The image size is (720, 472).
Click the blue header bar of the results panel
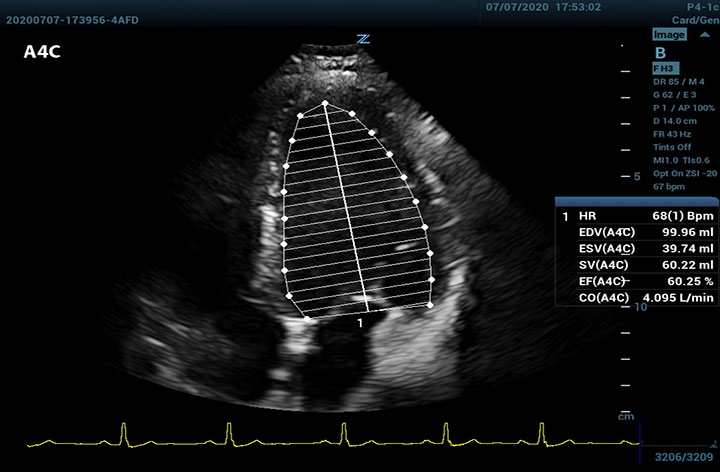635,202
